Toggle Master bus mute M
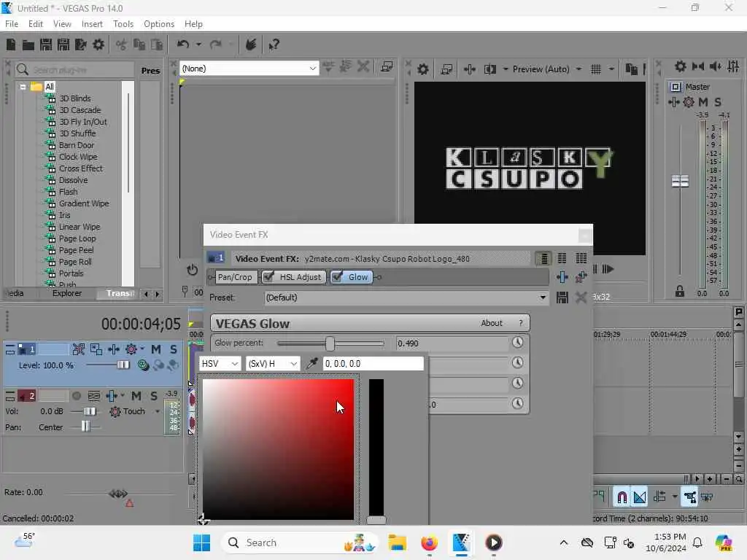 703,102
